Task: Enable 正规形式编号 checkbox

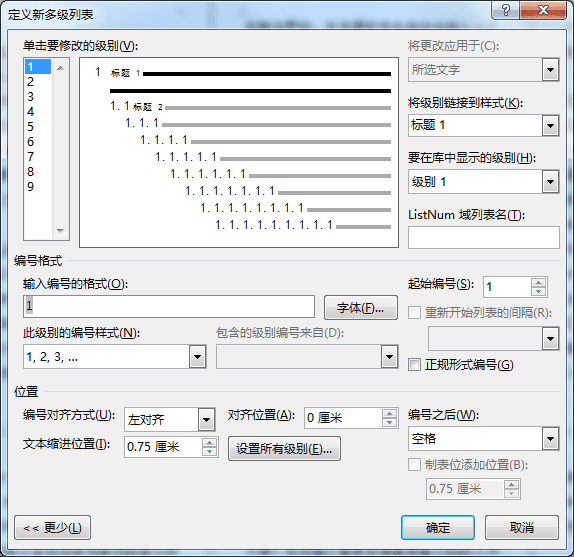Action: pos(414,365)
